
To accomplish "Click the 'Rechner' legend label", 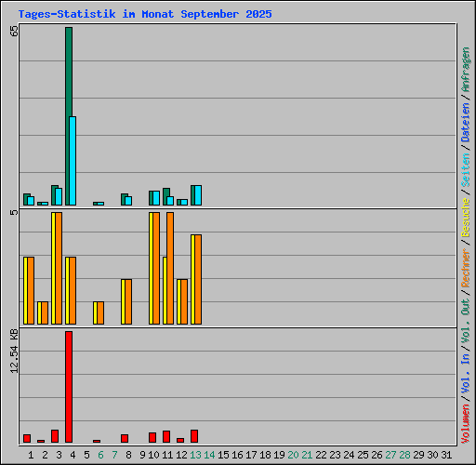I will pos(466,268).
